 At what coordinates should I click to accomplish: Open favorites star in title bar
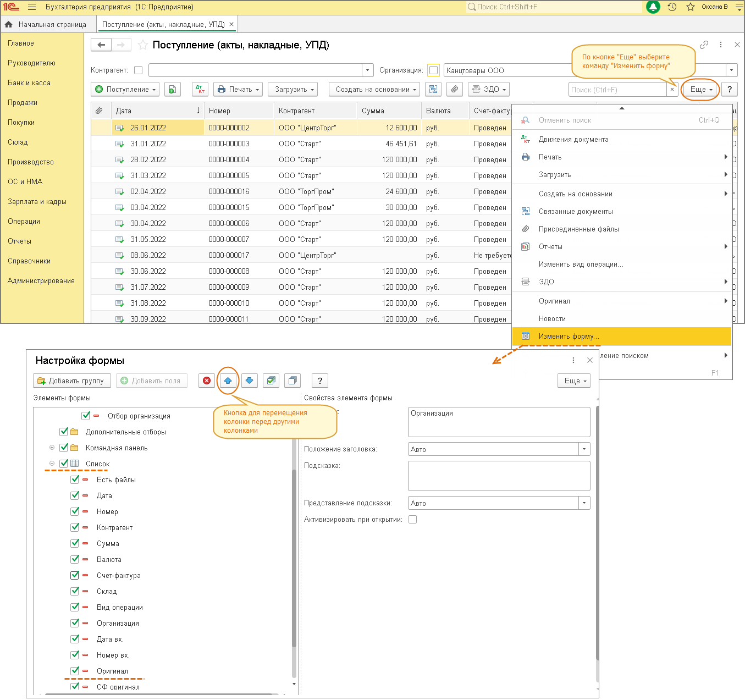(691, 7)
